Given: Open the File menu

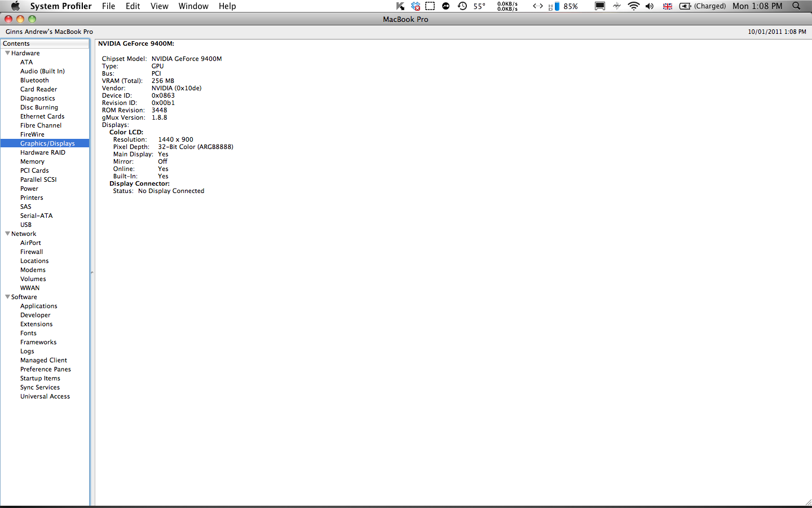Looking at the screenshot, I should [x=108, y=6].
